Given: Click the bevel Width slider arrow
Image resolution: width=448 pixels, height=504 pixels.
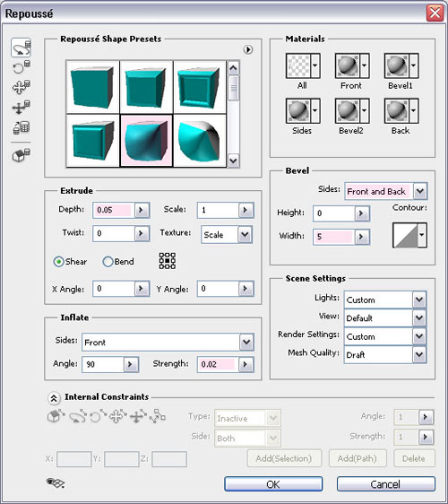Looking at the screenshot, I should [362, 237].
